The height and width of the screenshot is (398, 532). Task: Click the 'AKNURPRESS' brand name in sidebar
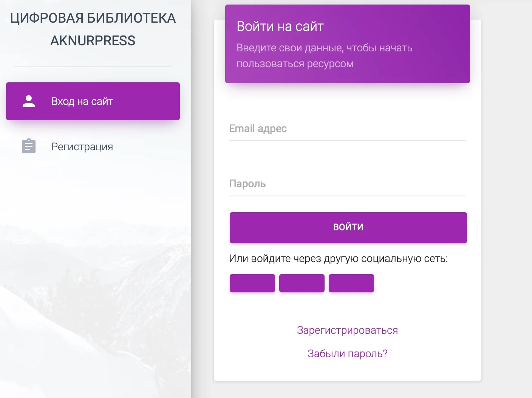coord(93,41)
